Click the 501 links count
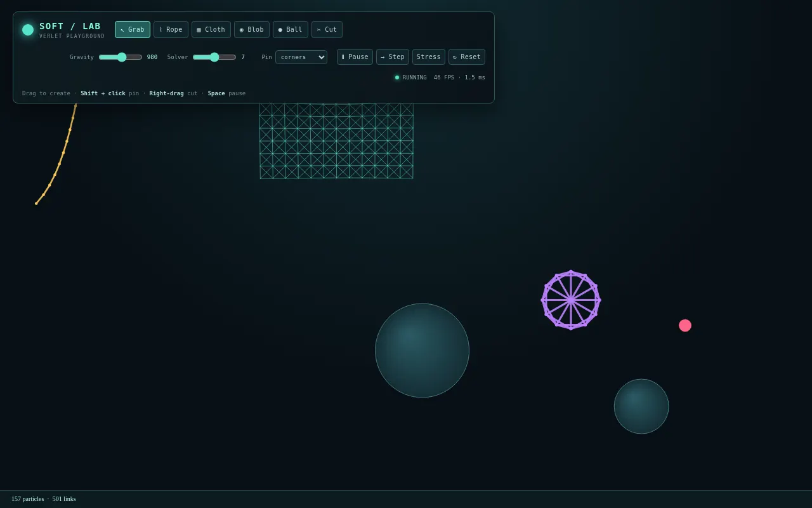Viewport: 812px width, 508px height. tap(64, 499)
